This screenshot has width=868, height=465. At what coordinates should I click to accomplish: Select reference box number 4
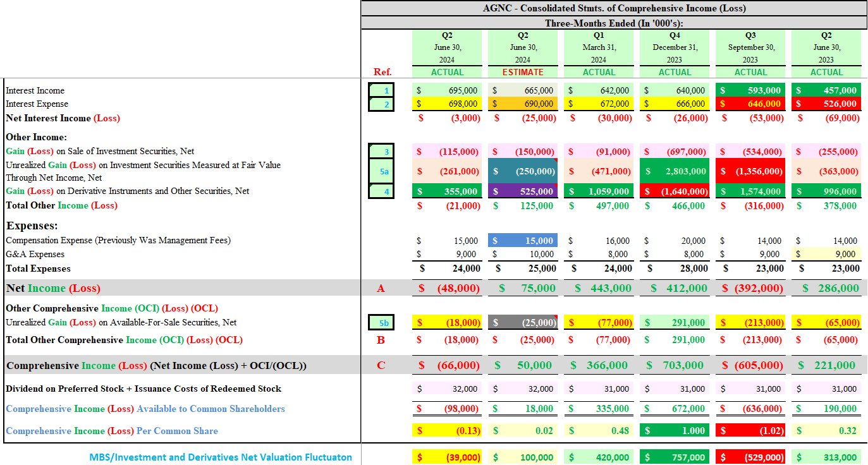point(381,191)
